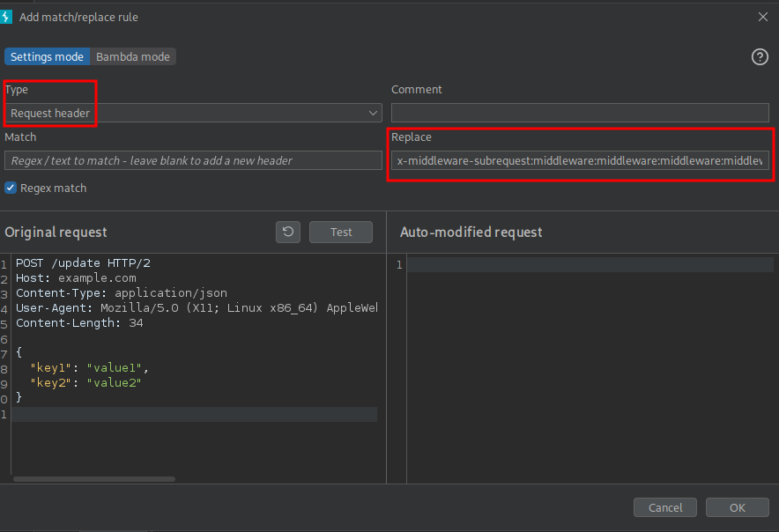This screenshot has height=532, width=779.
Task: Switch to the Bambda mode tab
Action: pos(132,56)
